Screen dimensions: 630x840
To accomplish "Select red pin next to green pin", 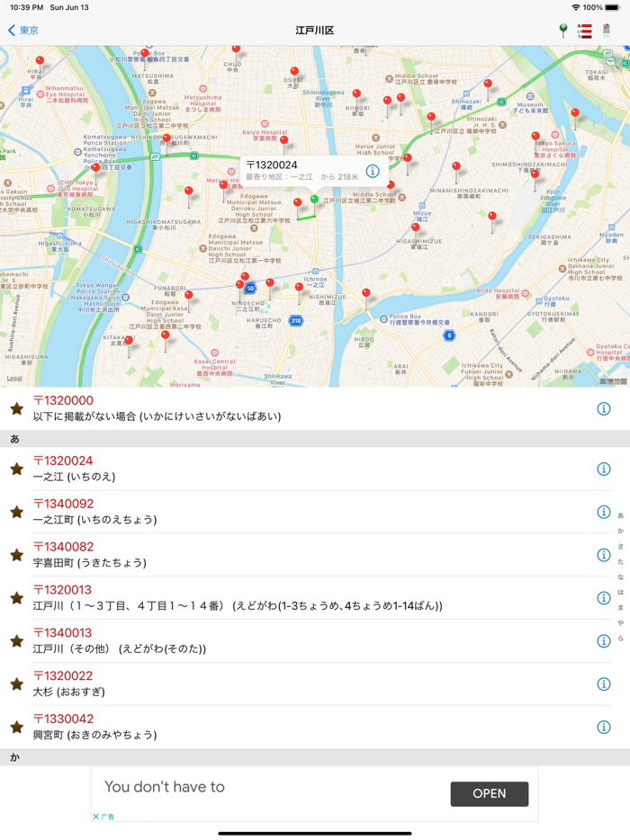I will 298,202.
